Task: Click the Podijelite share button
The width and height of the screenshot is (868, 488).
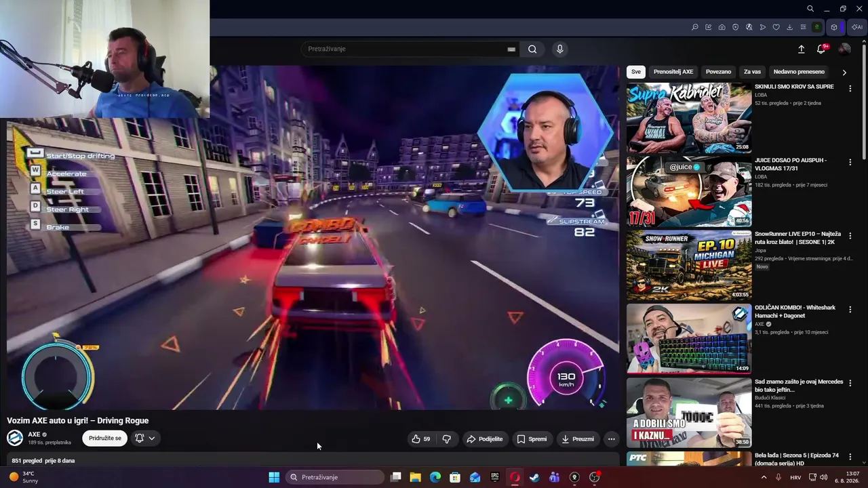Action: [485, 439]
